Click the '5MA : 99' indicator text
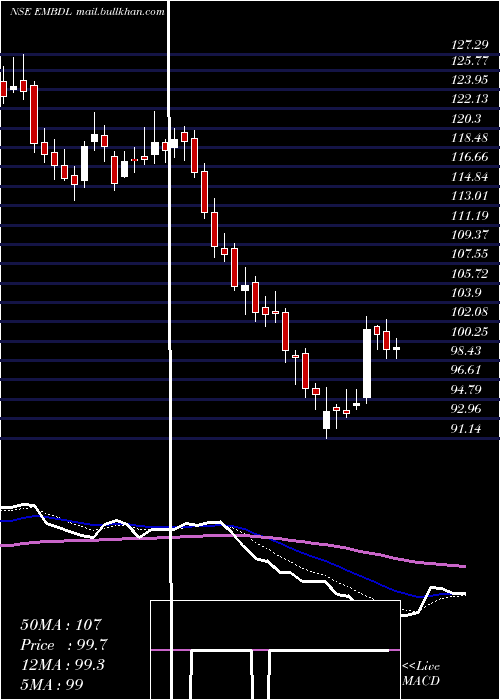 point(52,684)
